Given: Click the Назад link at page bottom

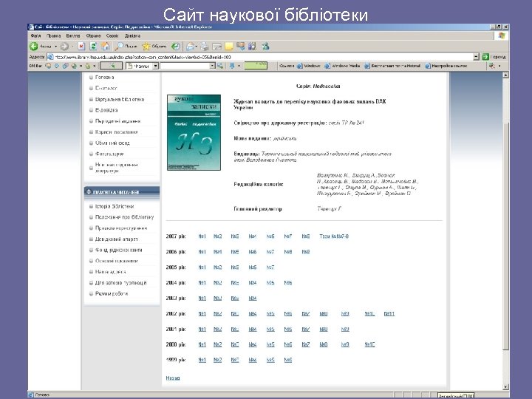Looking at the screenshot, I should (173, 378).
